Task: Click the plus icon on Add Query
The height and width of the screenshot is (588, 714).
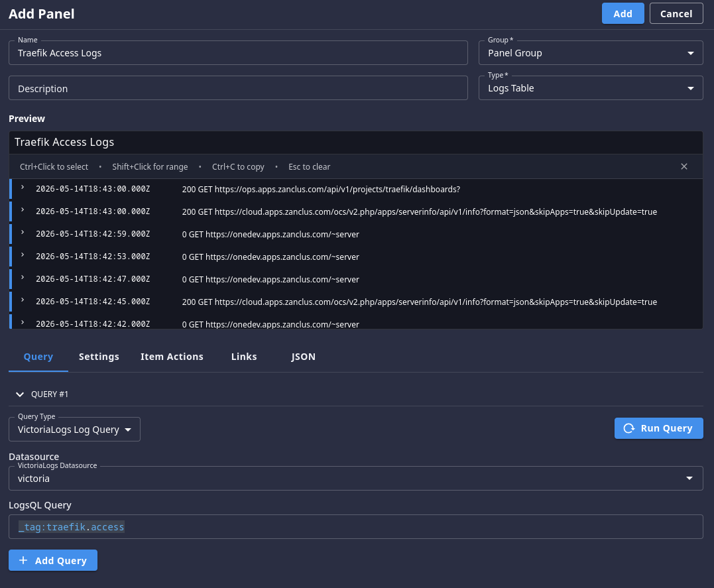Action: (x=23, y=560)
